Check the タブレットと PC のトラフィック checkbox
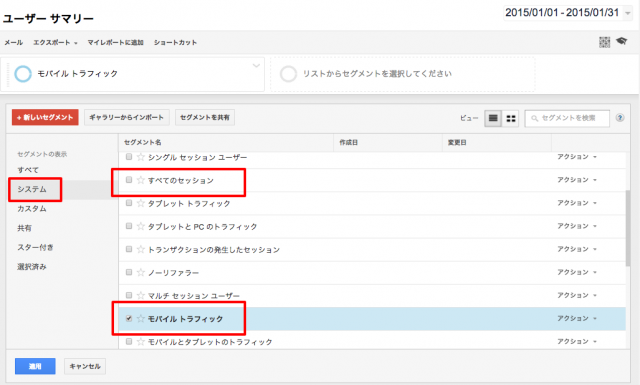The width and height of the screenshot is (640, 385). pos(129,226)
